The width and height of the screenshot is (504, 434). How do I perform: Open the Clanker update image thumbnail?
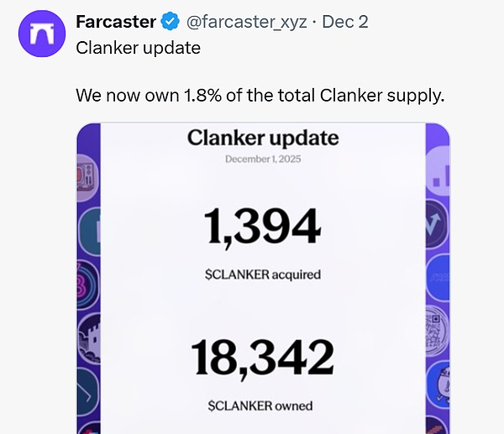[262, 277]
